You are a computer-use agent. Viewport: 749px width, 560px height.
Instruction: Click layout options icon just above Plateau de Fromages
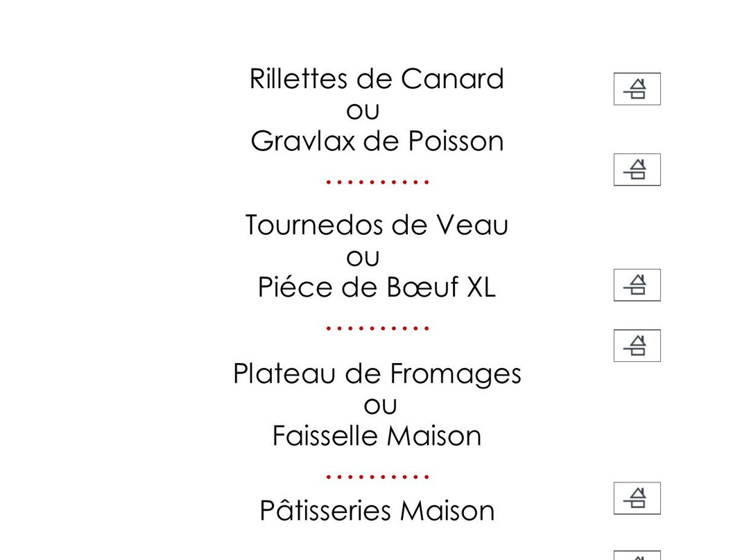(637, 346)
